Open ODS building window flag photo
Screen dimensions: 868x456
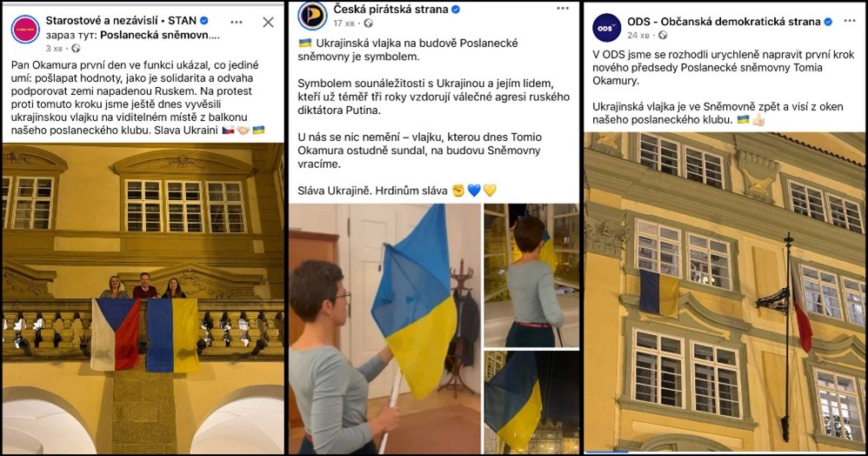pyautogui.click(x=725, y=292)
